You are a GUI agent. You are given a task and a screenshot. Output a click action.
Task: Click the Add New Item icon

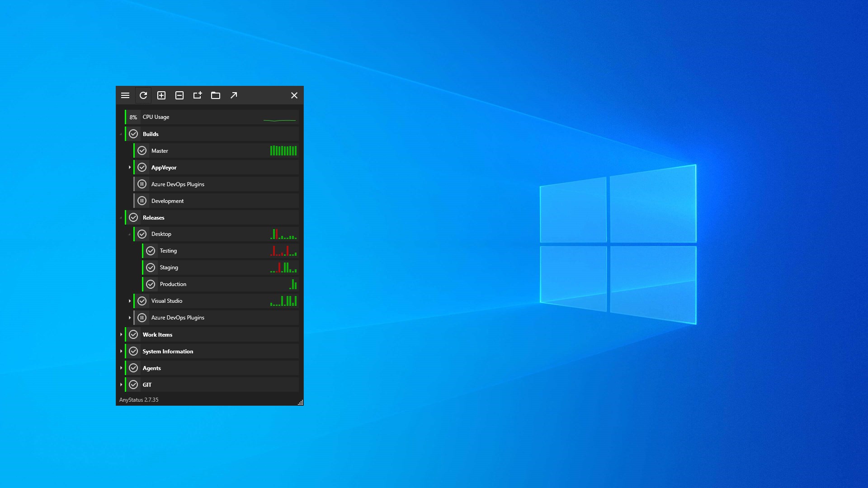(x=198, y=95)
